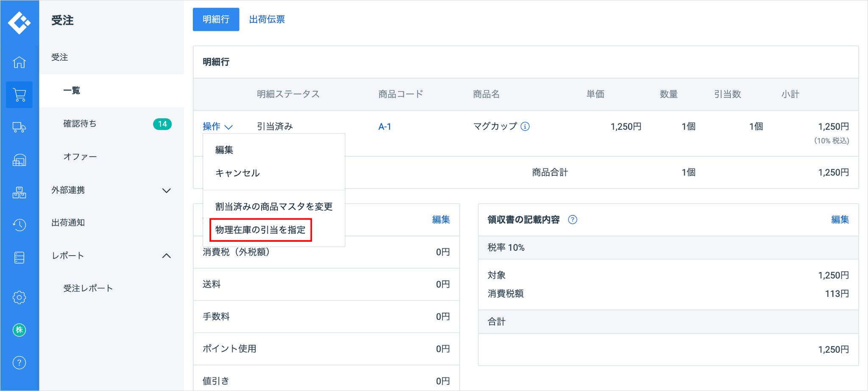Open the settings gear icon
Image resolution: width=868 pixels, height=391 pixels.
coord(19,297)
